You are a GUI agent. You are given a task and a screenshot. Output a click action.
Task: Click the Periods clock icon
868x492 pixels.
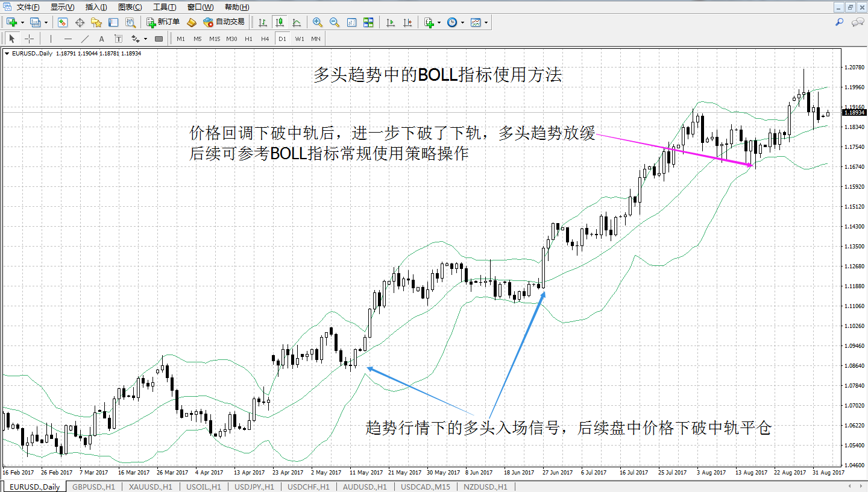tap(451, 22)
